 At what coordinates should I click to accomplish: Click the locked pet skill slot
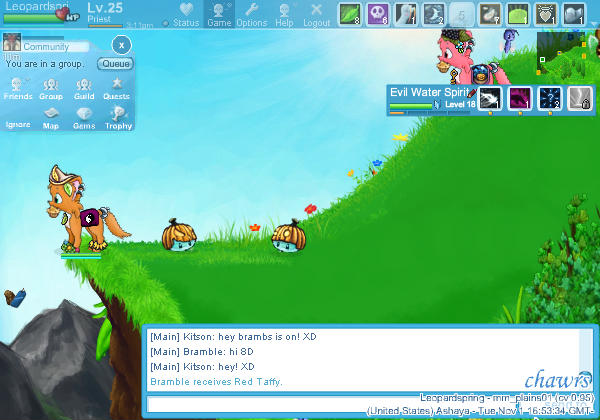click(580, 98)
